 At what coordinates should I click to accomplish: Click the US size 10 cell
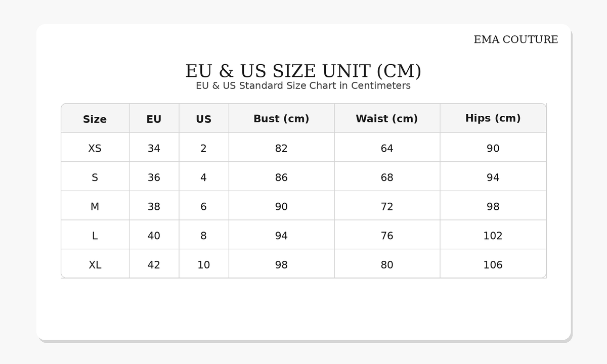(203, 265)
